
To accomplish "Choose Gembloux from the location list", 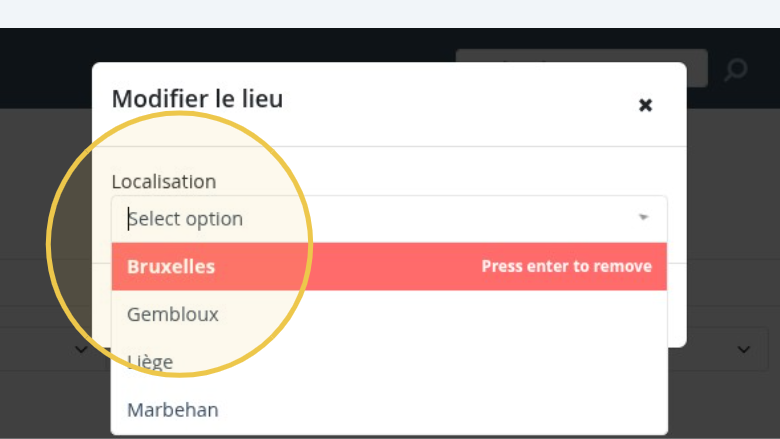I will pyautogui.click(x=173, y=314).
